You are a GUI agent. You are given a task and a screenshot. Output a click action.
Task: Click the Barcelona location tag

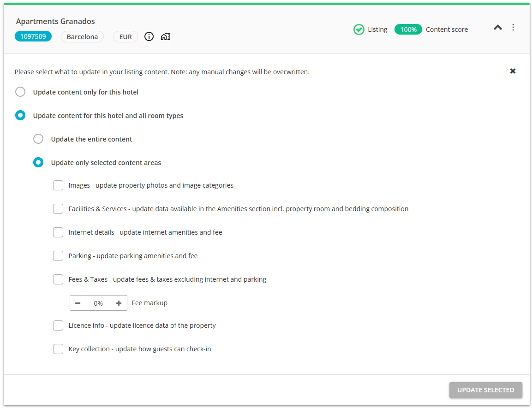(x=82, y=36)
